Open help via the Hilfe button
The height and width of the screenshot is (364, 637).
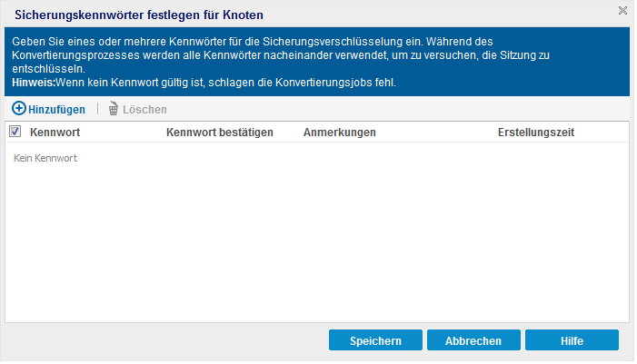point(572,340)
